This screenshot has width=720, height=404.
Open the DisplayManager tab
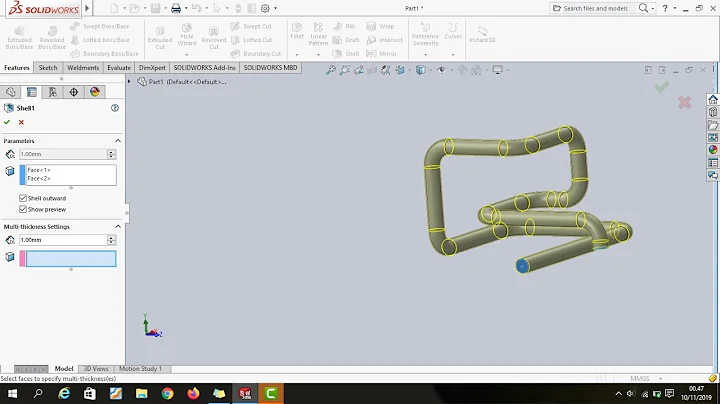(x=95, y=92)
